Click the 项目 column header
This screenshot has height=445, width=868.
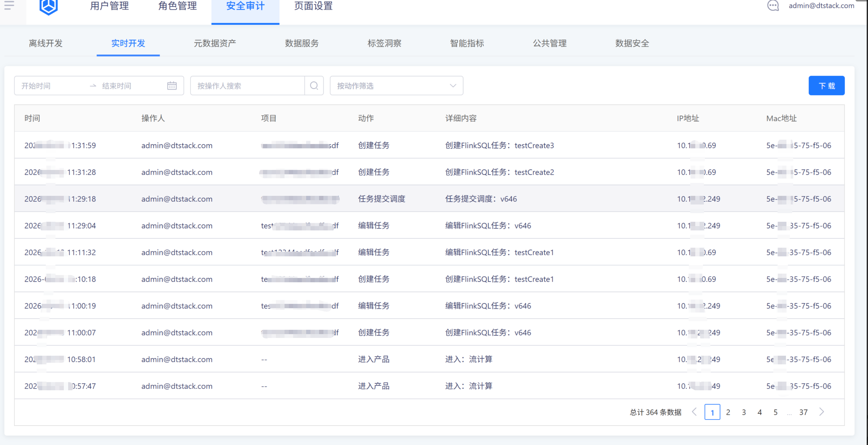tap(268, 118)
